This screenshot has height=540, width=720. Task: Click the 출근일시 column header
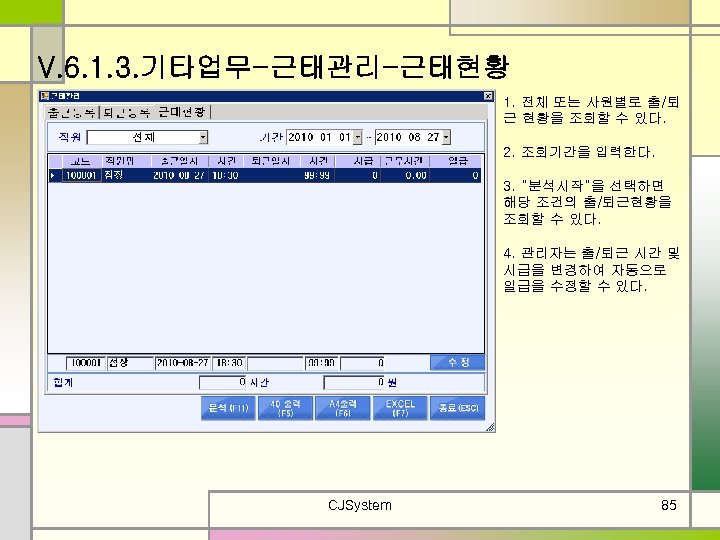(180, 161)
